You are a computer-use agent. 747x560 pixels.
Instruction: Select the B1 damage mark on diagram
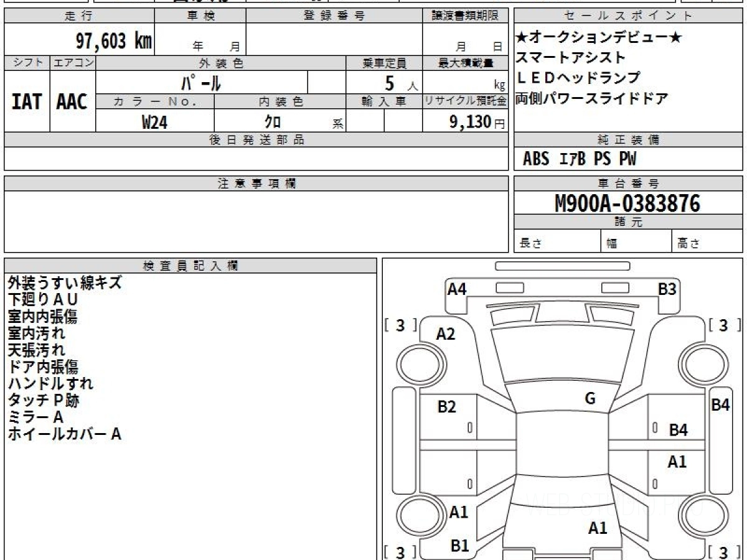pyautogui.click(x=459, y=546)
